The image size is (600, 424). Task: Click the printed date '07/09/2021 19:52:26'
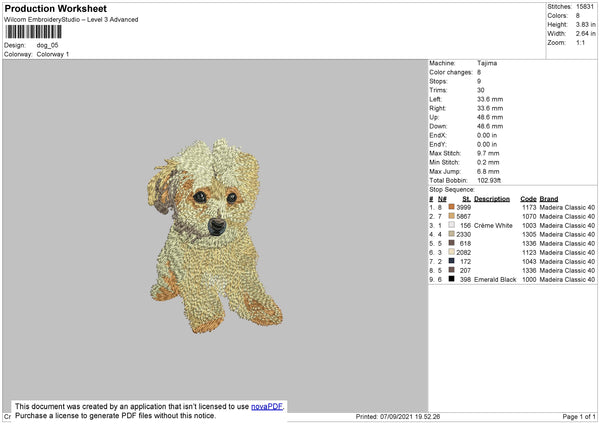tap(410, 416)
